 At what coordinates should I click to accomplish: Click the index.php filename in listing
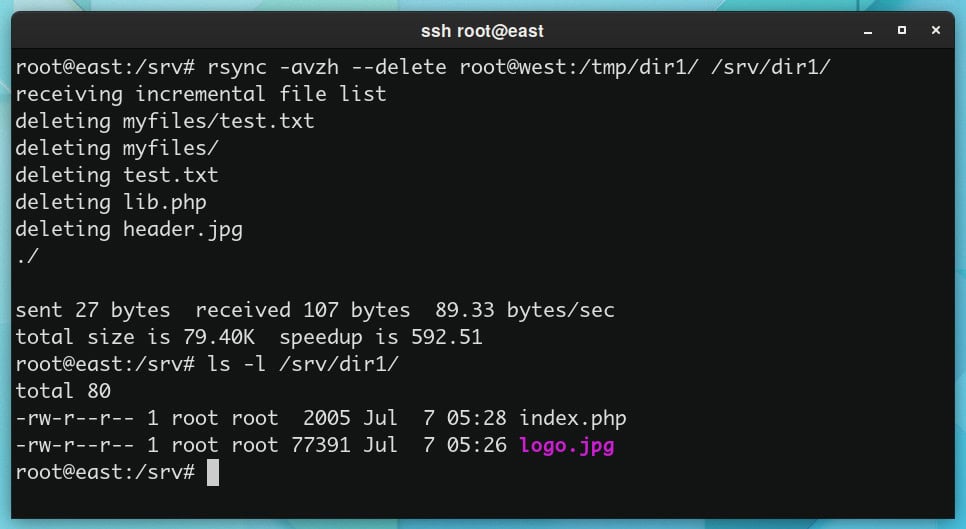(x=572, y=418)
